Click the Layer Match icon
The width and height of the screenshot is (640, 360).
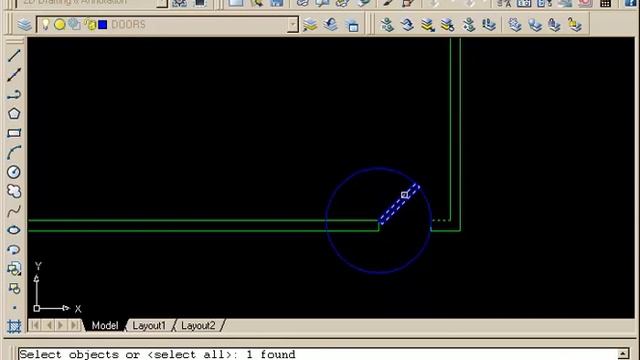387,25
